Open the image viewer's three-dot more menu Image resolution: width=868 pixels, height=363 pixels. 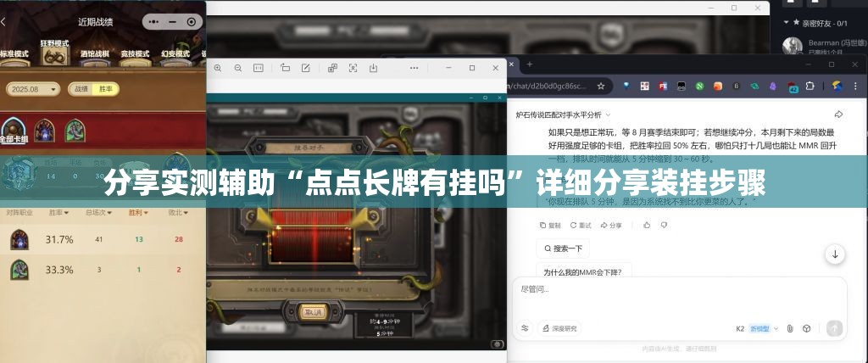coord(414,68)
